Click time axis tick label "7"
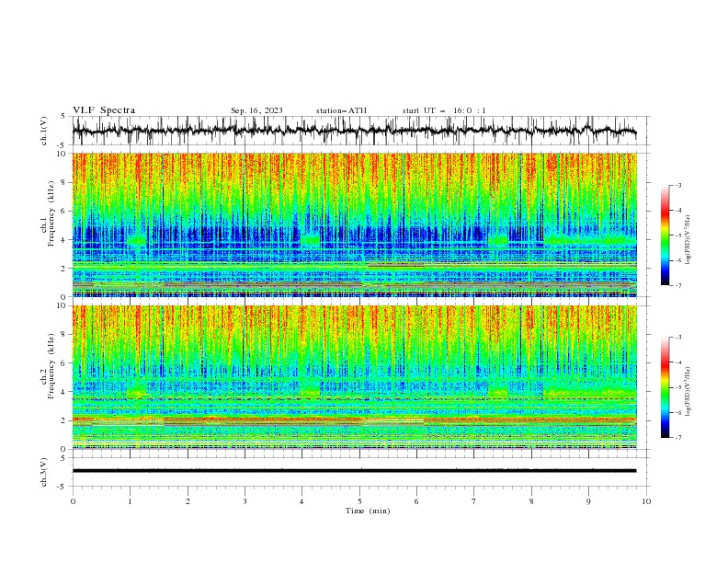The image size is (728, 563). coord(474,501)
